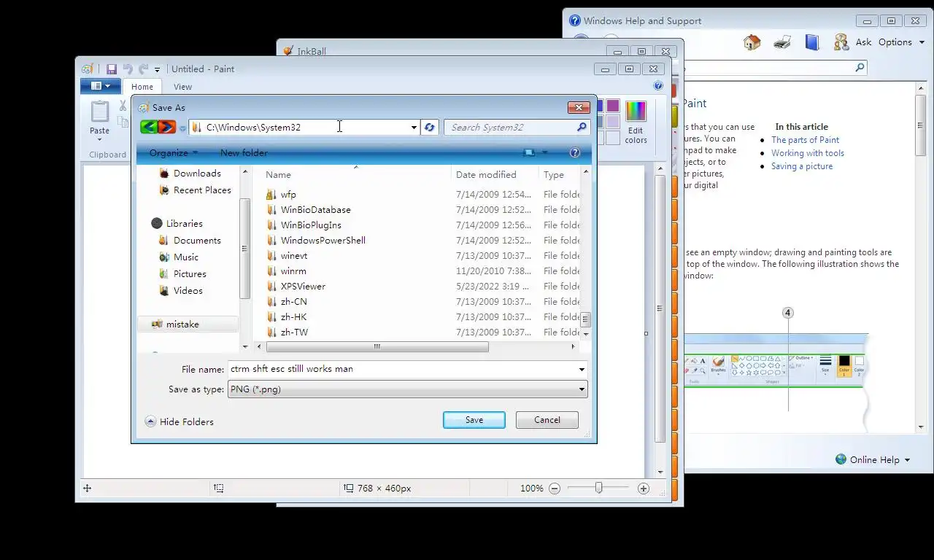Select the XPSViewer folder
This screenshot has height=560, width=934.
point(296,287)
